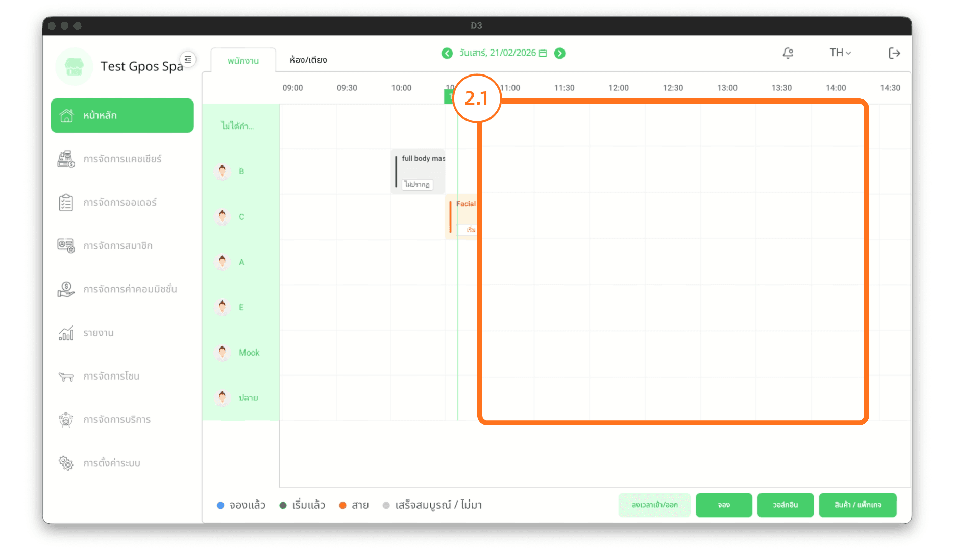
Task: Open the reports section (รายงาน)
Action: click(98, 333)
